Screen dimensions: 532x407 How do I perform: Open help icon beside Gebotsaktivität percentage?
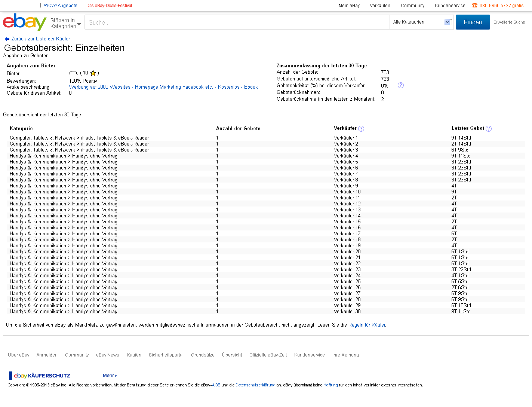(401, 85)
